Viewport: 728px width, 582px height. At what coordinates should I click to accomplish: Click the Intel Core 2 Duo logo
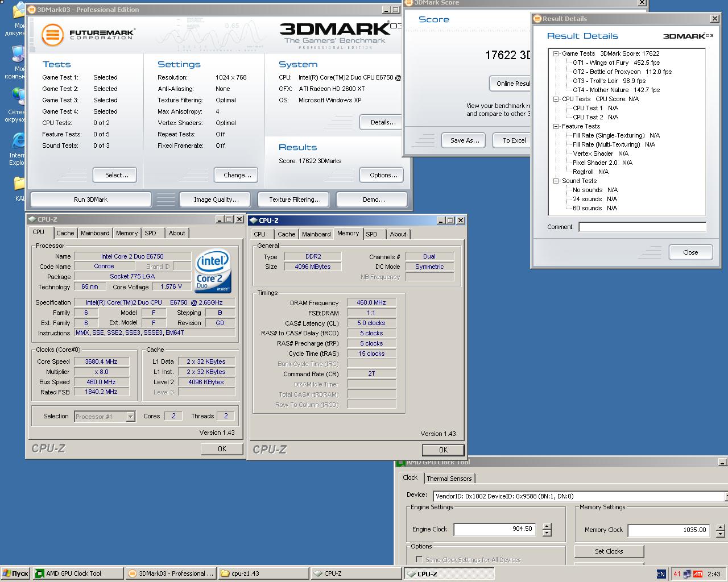coord(213,271)
